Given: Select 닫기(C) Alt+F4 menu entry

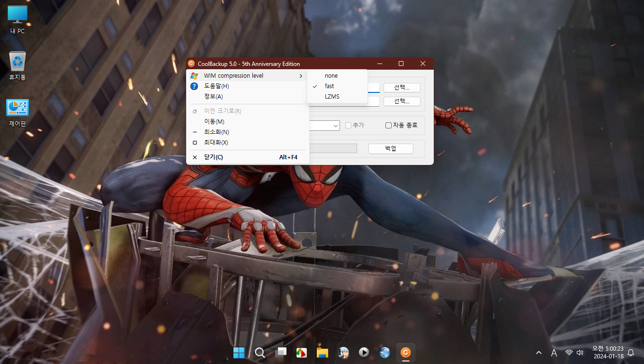Looking at the screenshot, I should 248,157.
